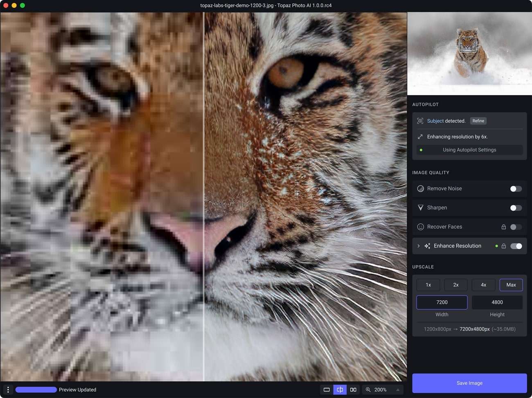532x398 pixels.
Task: Click Refine next to Subject detected
Action: click(478, 121)
